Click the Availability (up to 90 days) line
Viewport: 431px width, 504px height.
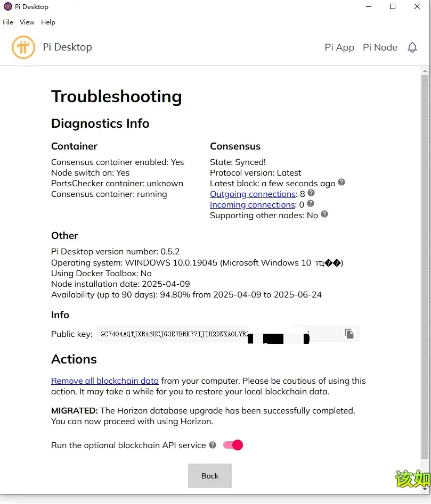(x=186, y=295)
